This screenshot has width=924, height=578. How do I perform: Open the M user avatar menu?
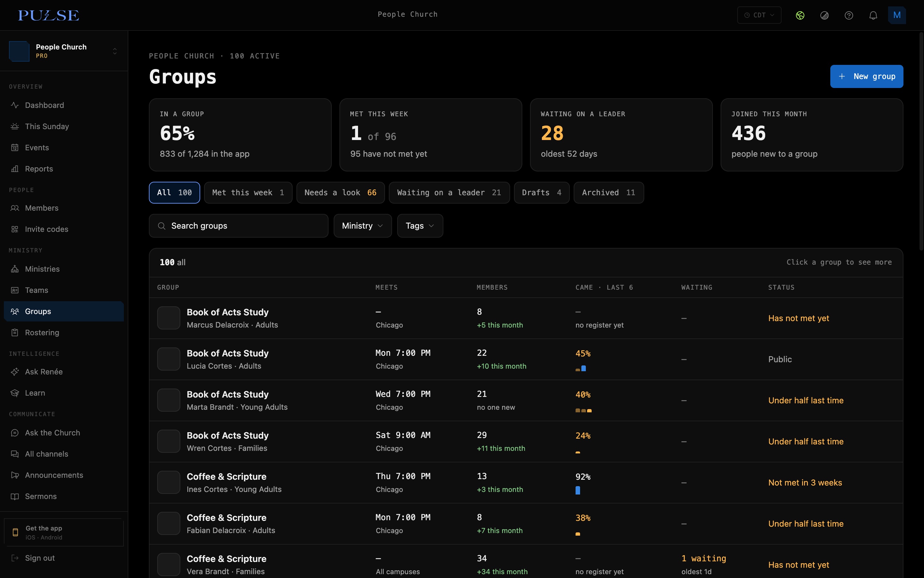[x=897, y=15]
